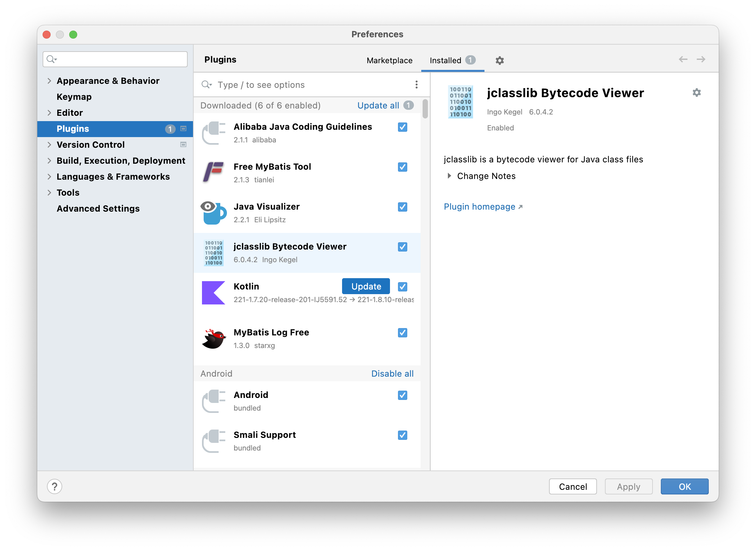Click Update all link
The height and width of the screenshot is (551, 756).
[x=378, y=105]
